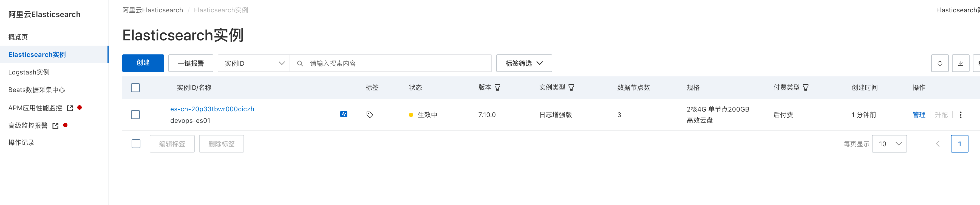Click the 一键报警 button
The width and height of the screenshot is (980, 205).
point(191,63)
